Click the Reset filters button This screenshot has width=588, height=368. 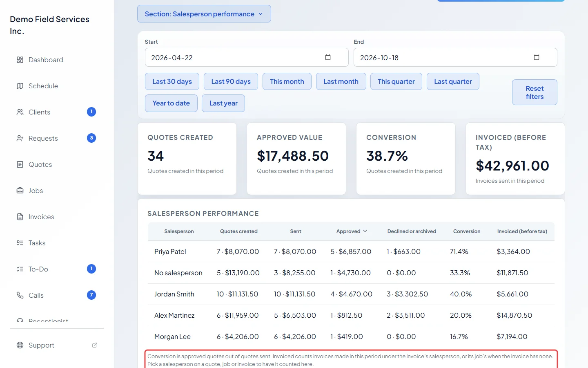[535, 92]
